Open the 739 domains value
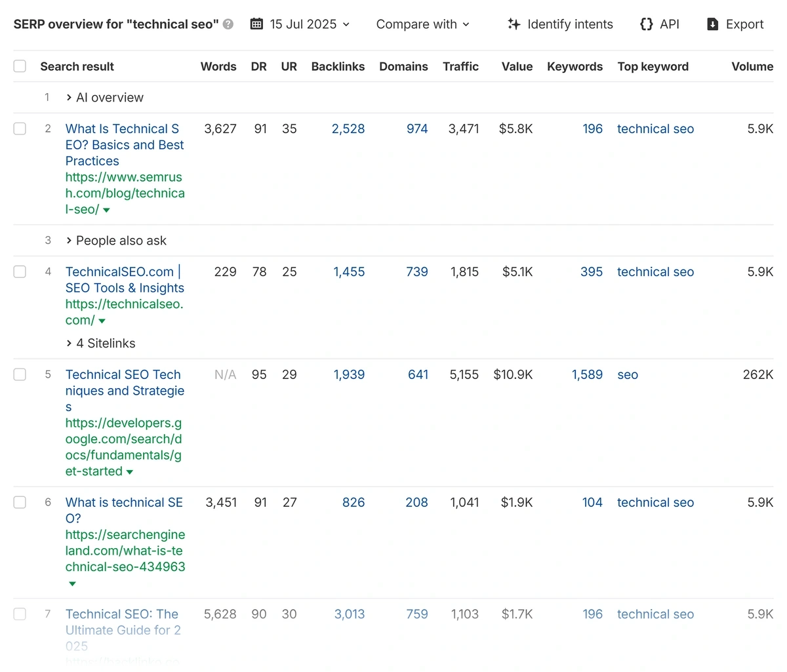 [x=417, y=272]
